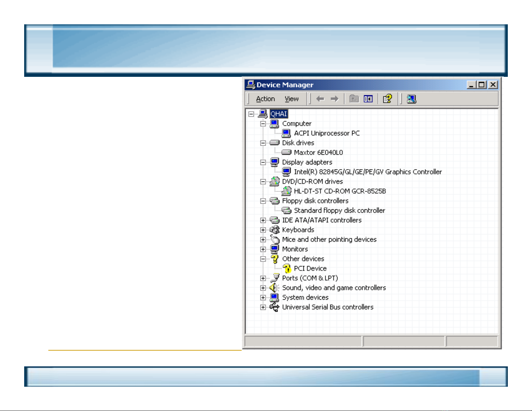The width and height of the screenshot is (532, 411).
Task: Click the Help question mark toolbar icon
Action: point(387,99)
